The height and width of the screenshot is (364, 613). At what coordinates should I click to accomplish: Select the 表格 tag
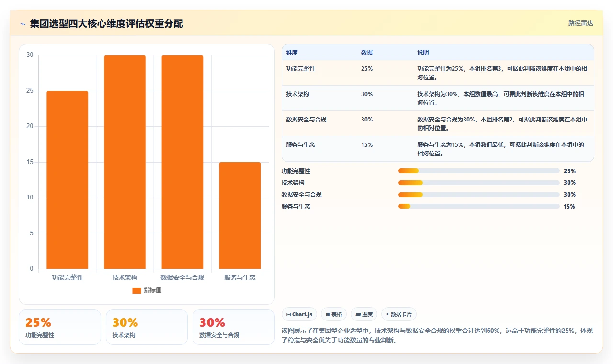[x=334, y=314]
